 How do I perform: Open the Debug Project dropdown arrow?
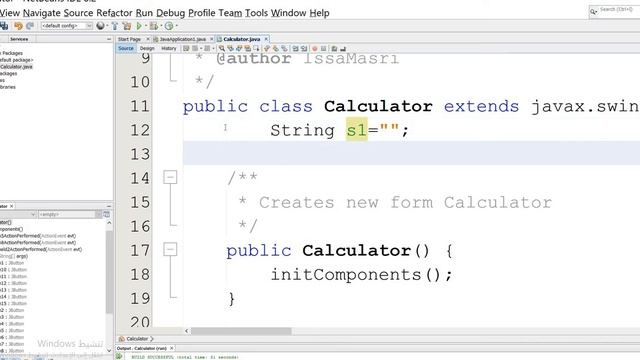pyautogui.click(x=161, y=26)
